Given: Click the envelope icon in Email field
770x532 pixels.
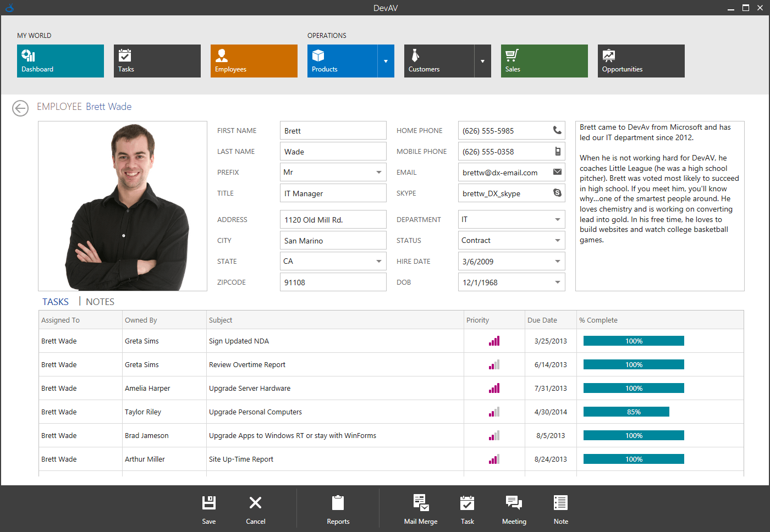Looking at the screenshot, I should point(557,172).
